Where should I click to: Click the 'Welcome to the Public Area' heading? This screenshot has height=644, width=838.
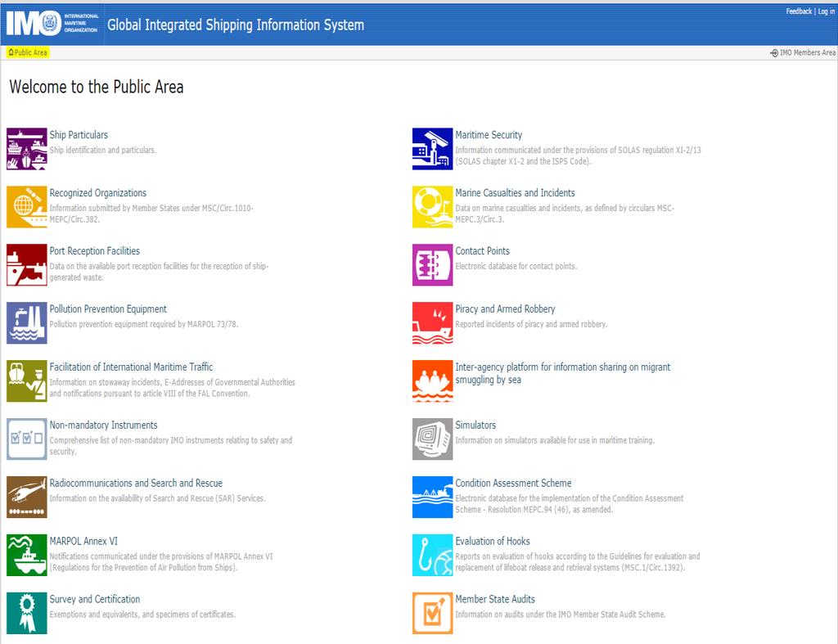tap(97, 87)
